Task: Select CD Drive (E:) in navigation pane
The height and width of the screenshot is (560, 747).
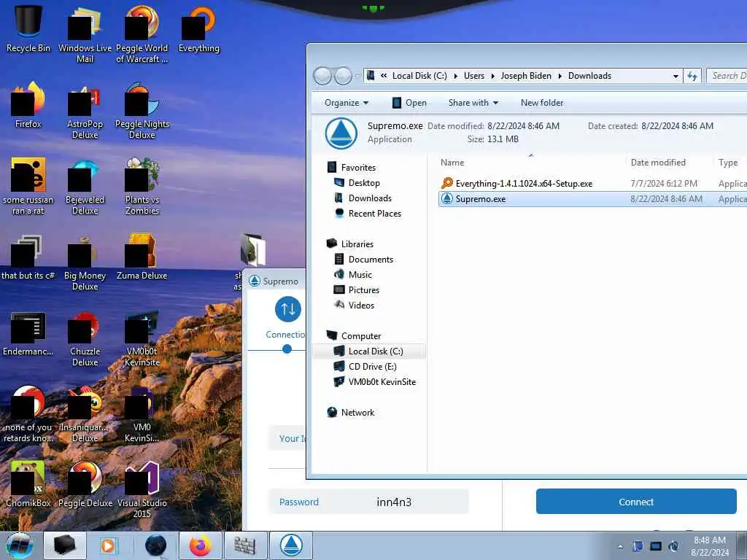Action: point(365,366)
